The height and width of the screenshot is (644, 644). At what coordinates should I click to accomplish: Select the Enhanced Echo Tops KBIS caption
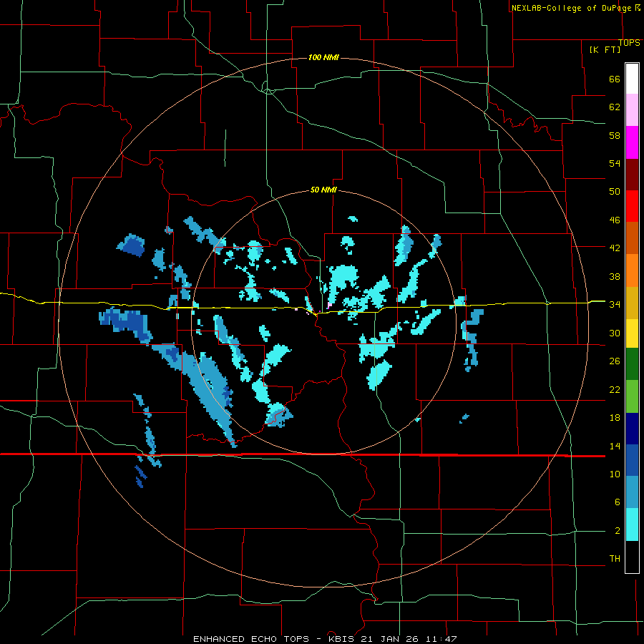coord(325,639)
